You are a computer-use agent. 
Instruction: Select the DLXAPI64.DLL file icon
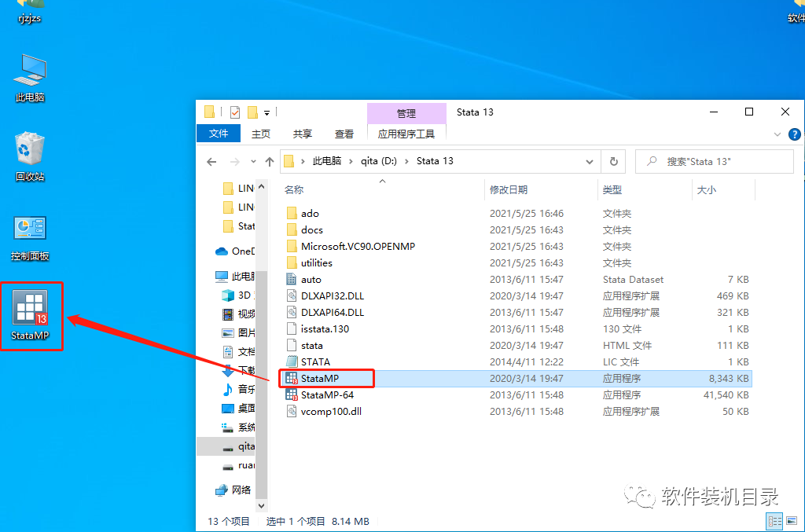[292, 313]
